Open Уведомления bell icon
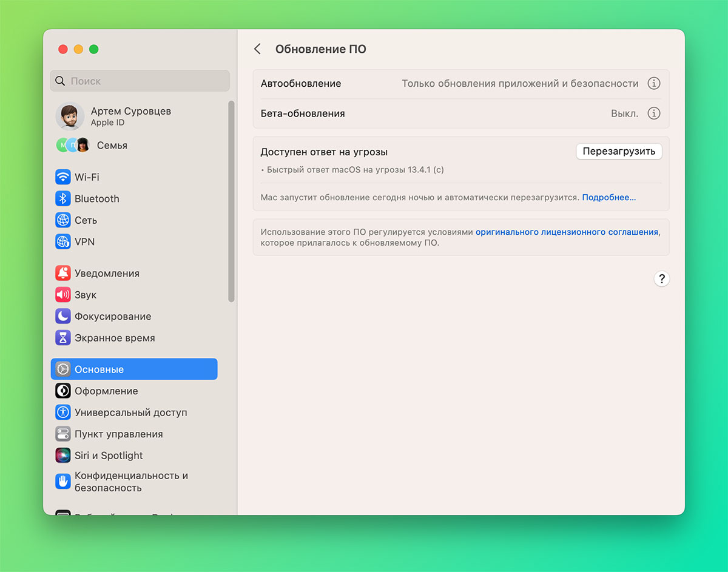This screenshot has height=572, width=728. click(x=63, y=274)
